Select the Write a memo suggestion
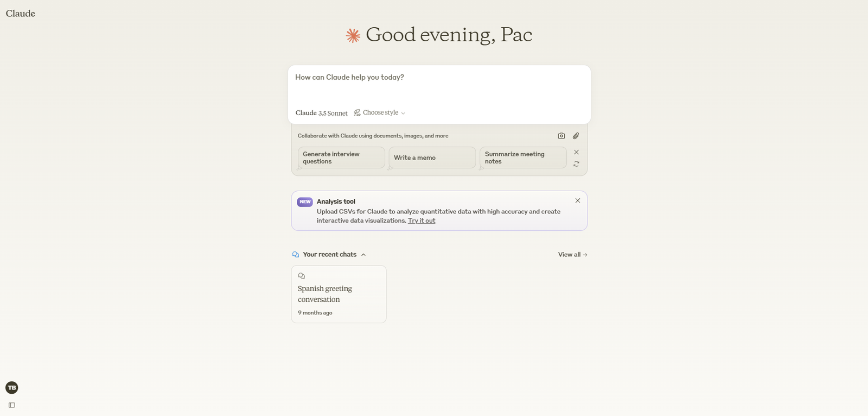868x416 pixels. point(432,157)
